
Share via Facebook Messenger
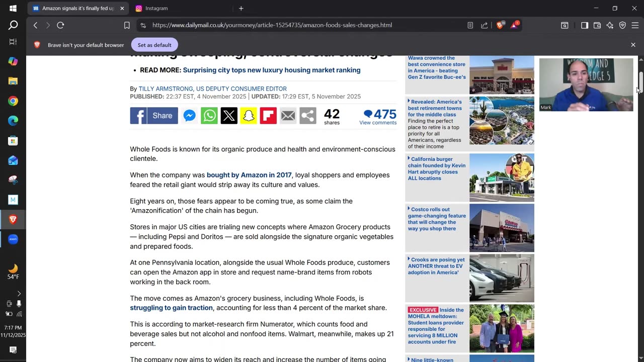[189, 116]
